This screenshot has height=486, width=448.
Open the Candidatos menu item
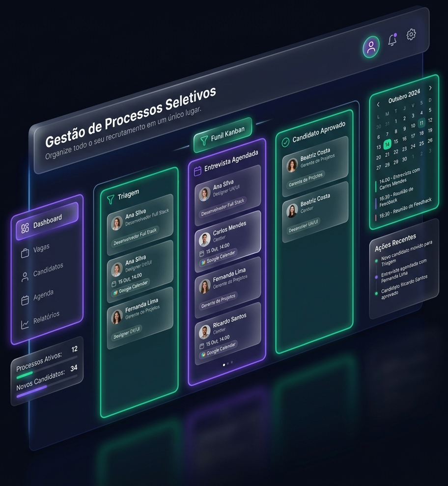(x=43, y=272)
